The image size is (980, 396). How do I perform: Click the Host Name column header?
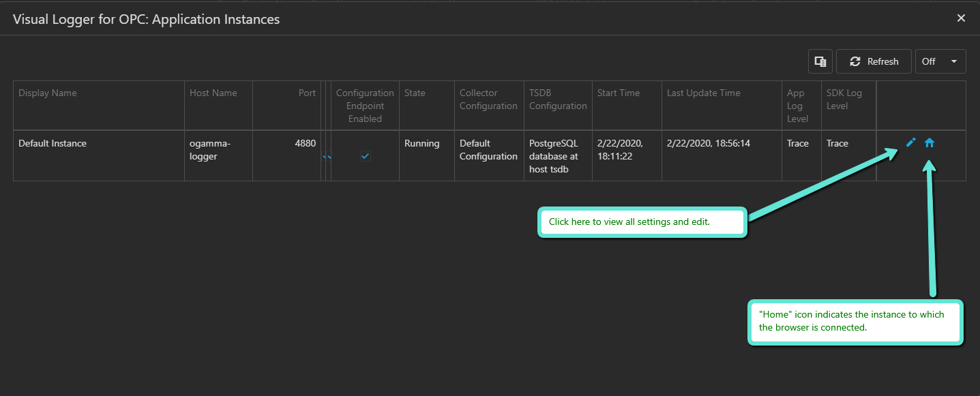pos(213,93)
